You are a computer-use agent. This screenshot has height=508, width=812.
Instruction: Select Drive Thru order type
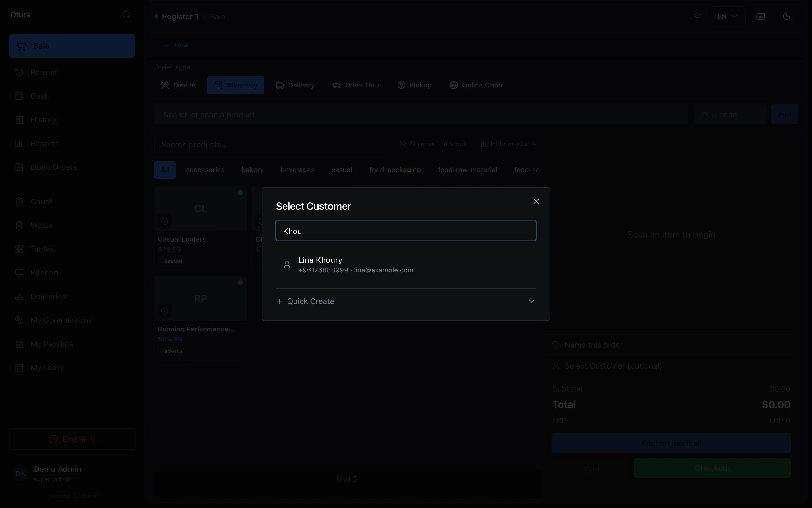click(356, 85)
